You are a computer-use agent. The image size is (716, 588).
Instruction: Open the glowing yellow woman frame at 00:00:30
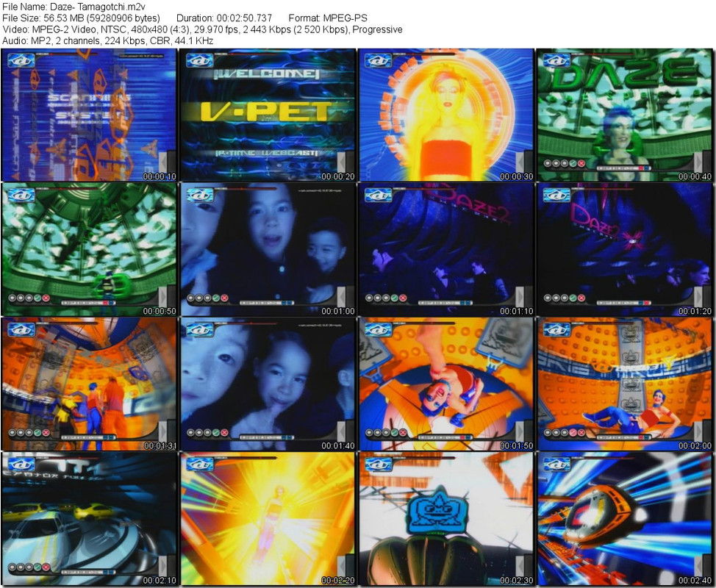pos(446,115)
